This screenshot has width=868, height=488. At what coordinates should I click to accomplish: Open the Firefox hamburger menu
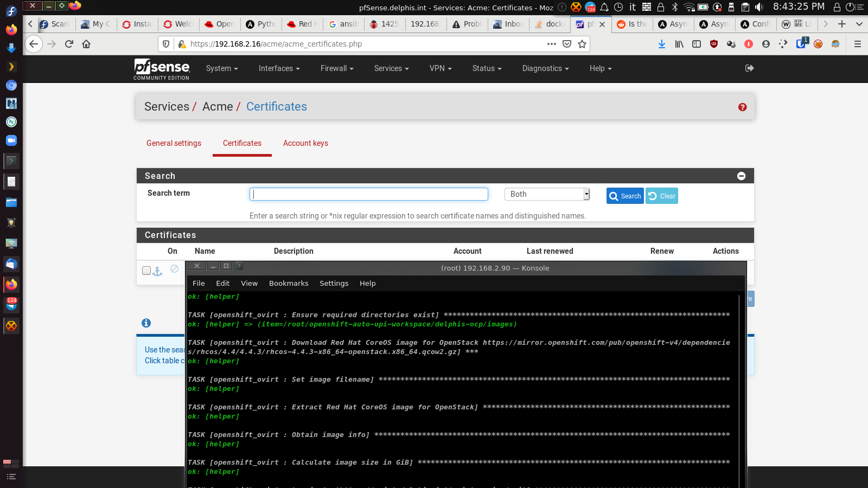click(x=858, y=44)
